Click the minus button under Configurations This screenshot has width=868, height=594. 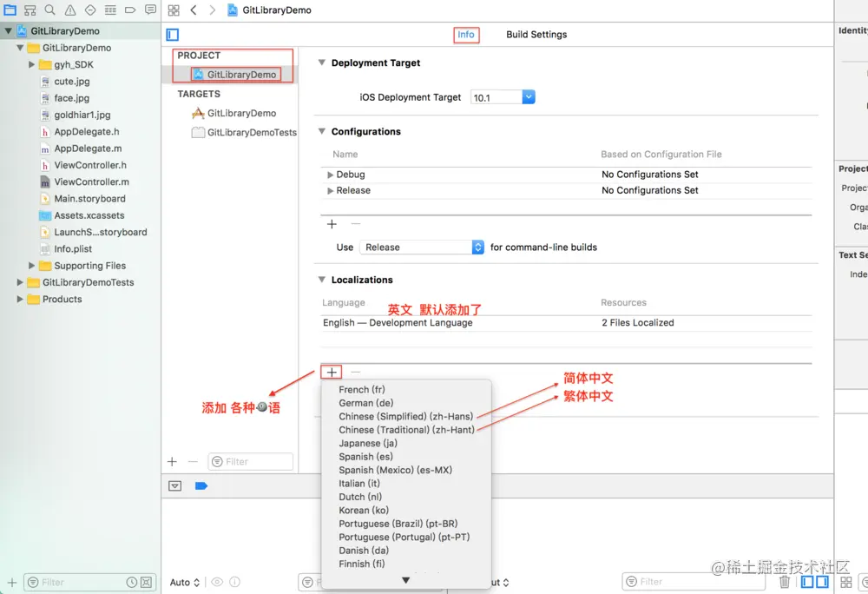coord(355,224)
